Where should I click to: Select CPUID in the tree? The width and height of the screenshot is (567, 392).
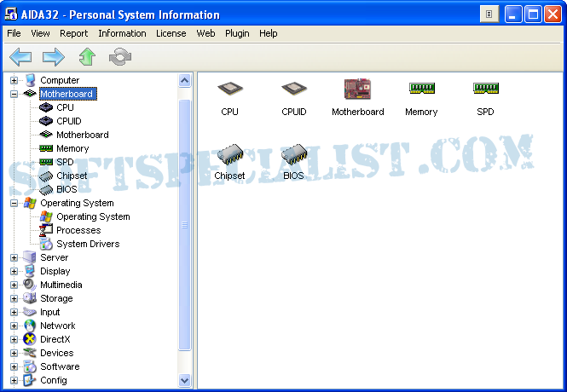pyautogui.click(x=69, y=121)
